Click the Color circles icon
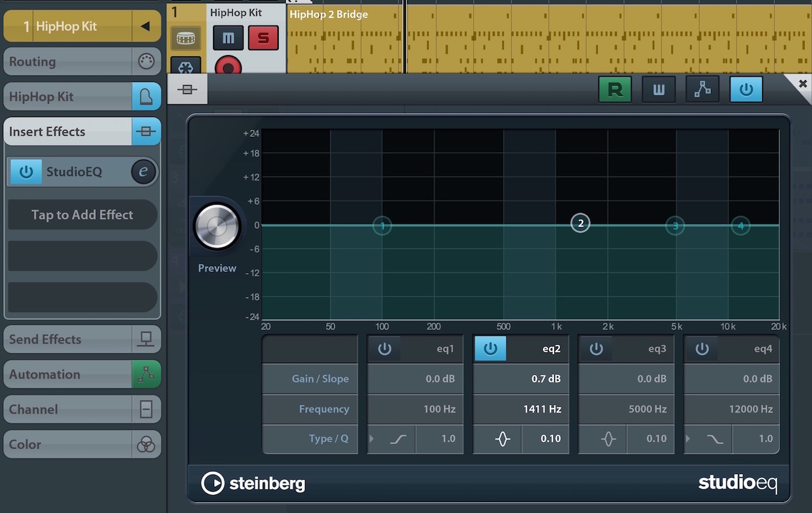The height and width of the screenshot is (513, 812). [146, 444]
